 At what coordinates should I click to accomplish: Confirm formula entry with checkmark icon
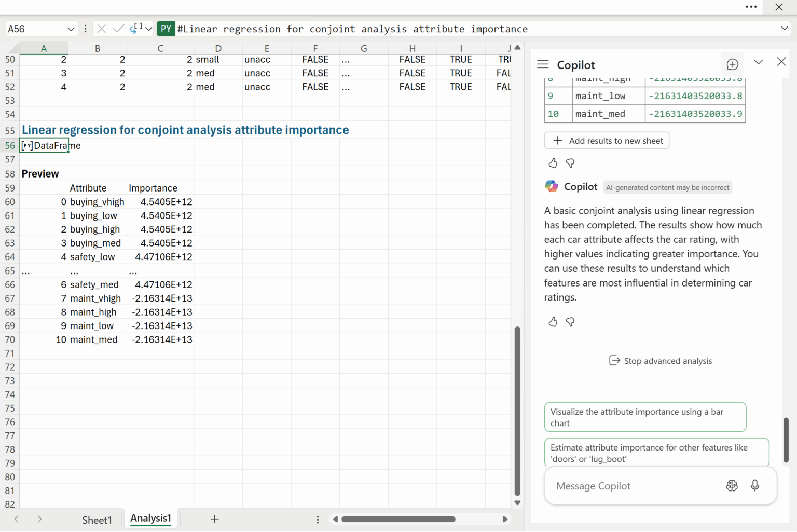pyautogui.click(x=118, y=29)
